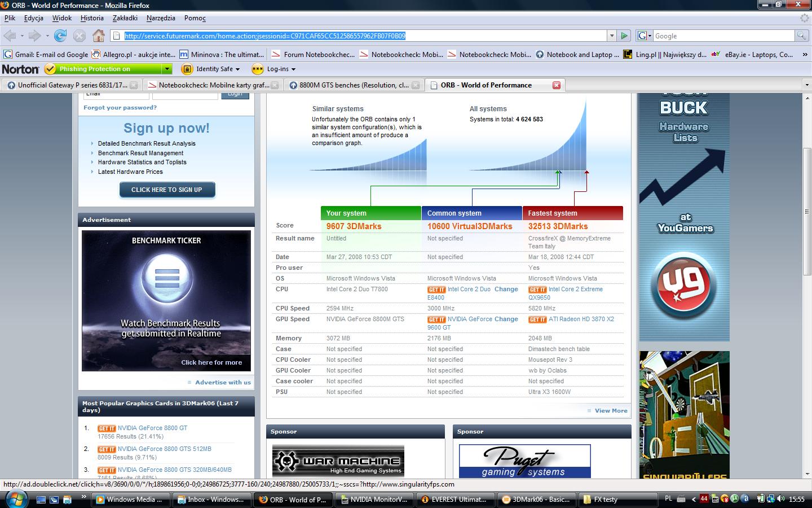Click View More link under results table
Screen dimensions: 812x508
[611, 410]
